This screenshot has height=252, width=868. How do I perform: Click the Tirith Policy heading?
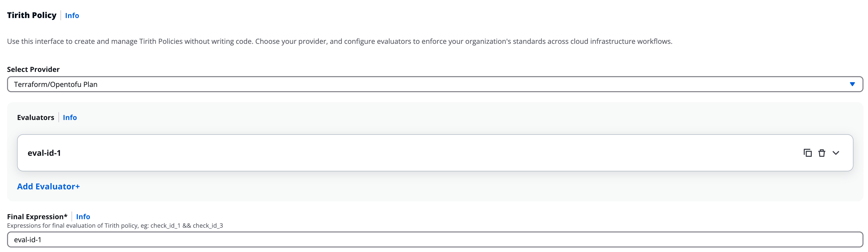[x=32, y=16]
